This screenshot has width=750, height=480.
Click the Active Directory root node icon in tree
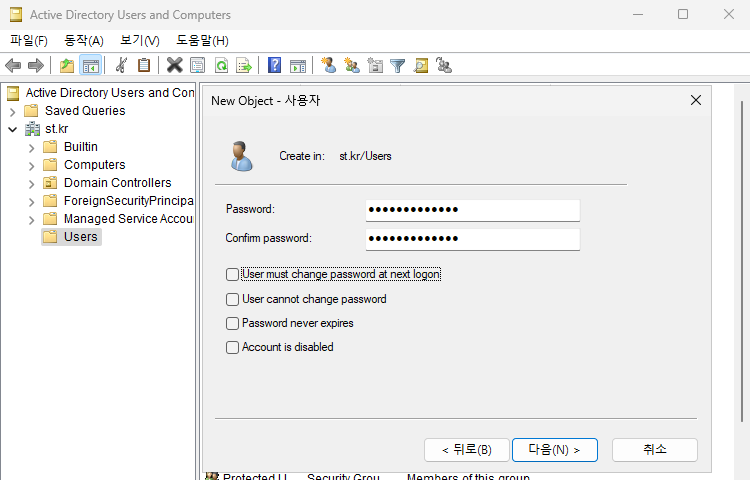click(x=13, y=93)
